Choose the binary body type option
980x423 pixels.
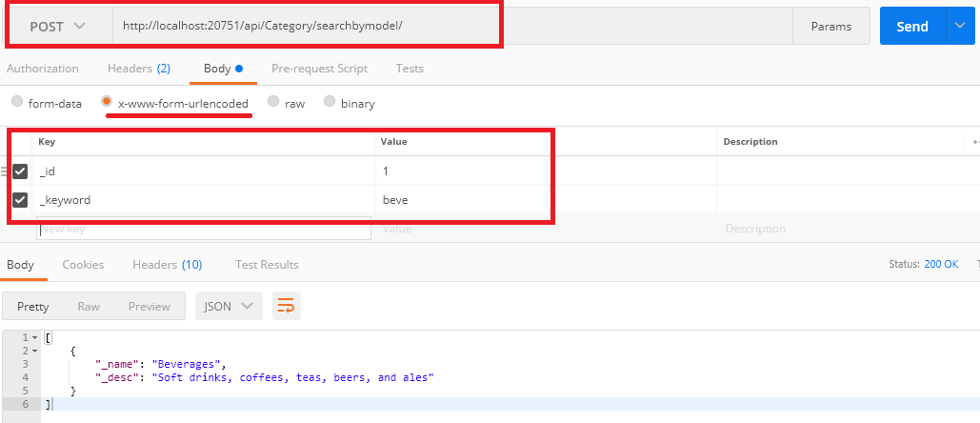pyautogui.click(x=330, y=103)
